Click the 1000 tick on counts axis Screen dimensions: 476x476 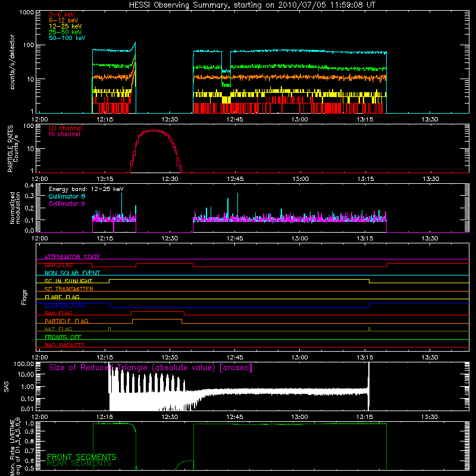(26, 12)
